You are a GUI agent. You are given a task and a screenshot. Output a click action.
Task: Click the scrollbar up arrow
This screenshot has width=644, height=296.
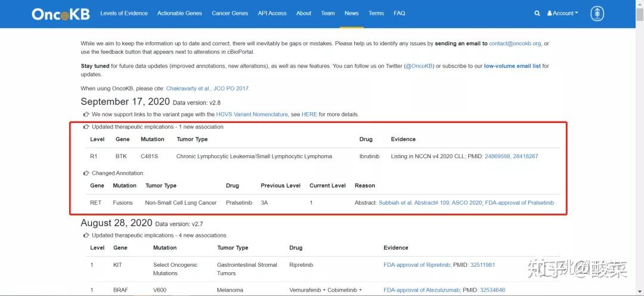pyautogui.click(x=639, y=4)
